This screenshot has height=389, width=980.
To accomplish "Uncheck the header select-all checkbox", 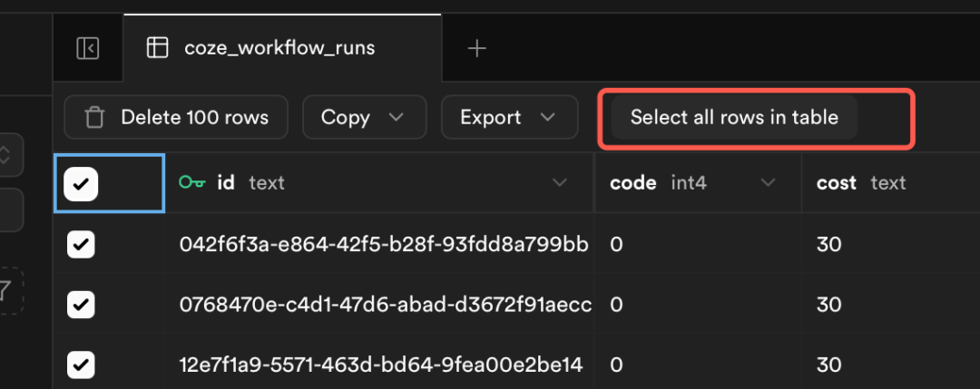I will point(82,184).
